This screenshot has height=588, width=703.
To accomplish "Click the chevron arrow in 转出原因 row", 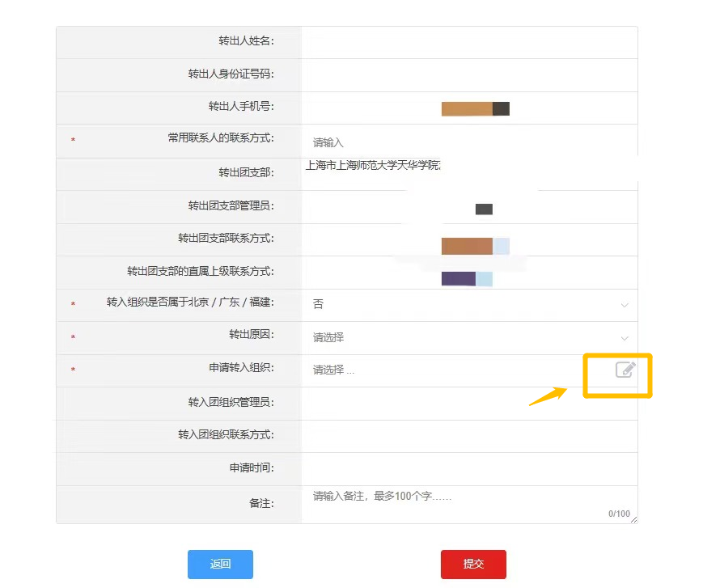I will tap(624, 338).
